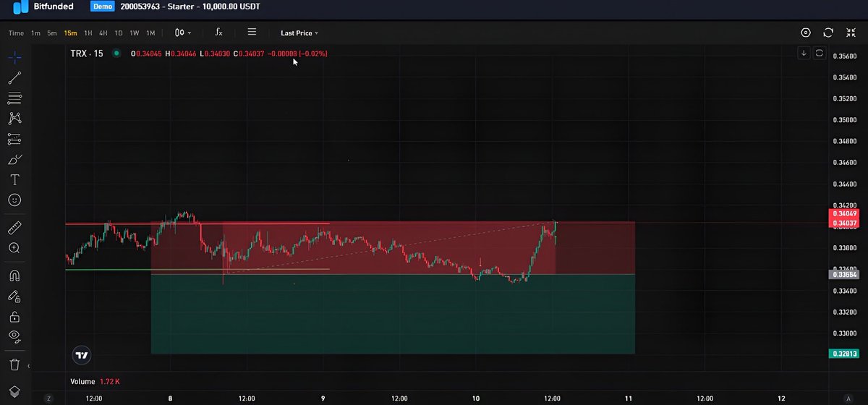
Task: Switch to the Time chart view
Action: click(16, 33)
